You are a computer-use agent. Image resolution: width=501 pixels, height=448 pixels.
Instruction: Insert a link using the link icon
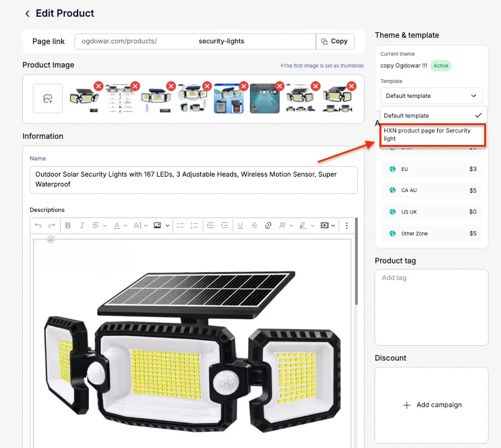coord(268,226)
